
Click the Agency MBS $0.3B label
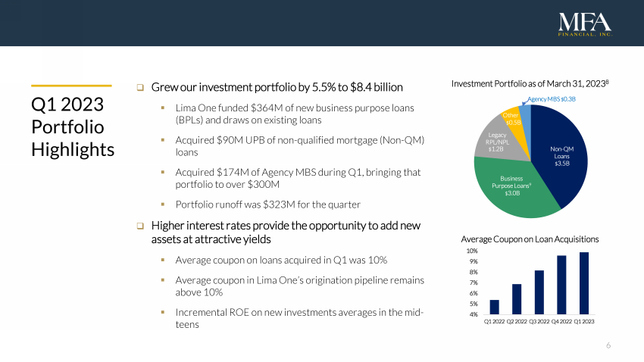(552, 99)
